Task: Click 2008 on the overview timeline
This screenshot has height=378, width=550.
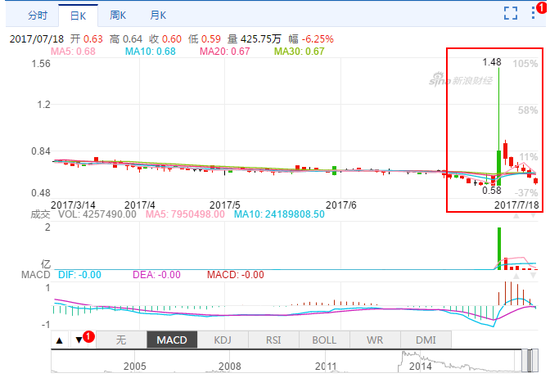Action: coord(230,366)
